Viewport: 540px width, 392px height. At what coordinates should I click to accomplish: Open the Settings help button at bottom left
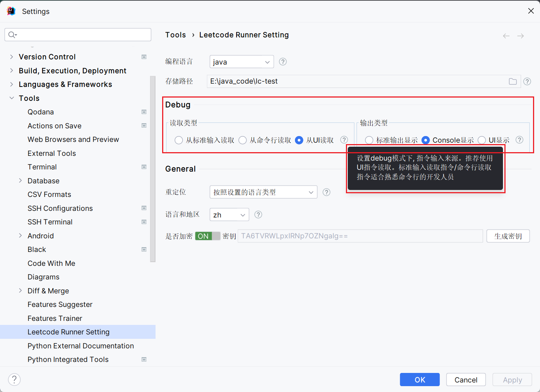point(14,380)
